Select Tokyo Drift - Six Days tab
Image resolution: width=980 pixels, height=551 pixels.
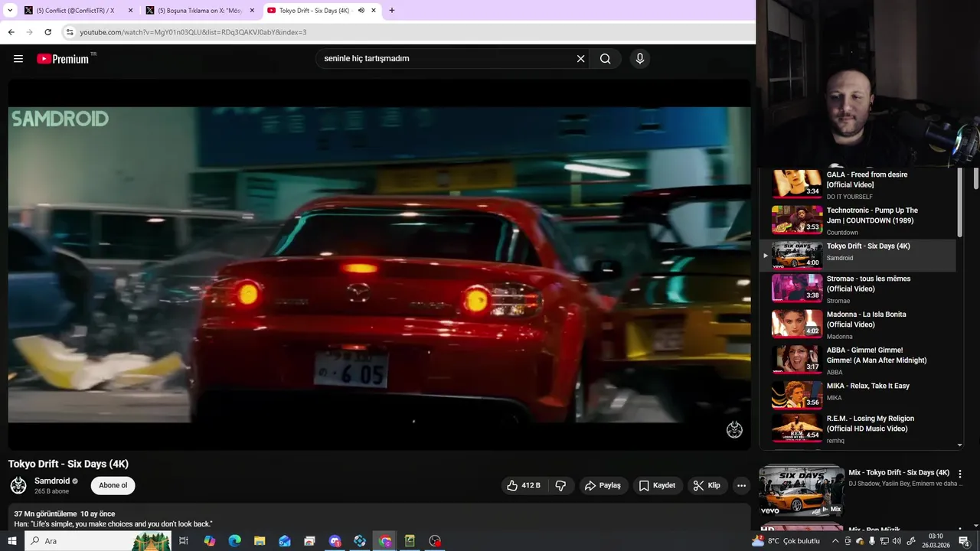pos(322,11)
